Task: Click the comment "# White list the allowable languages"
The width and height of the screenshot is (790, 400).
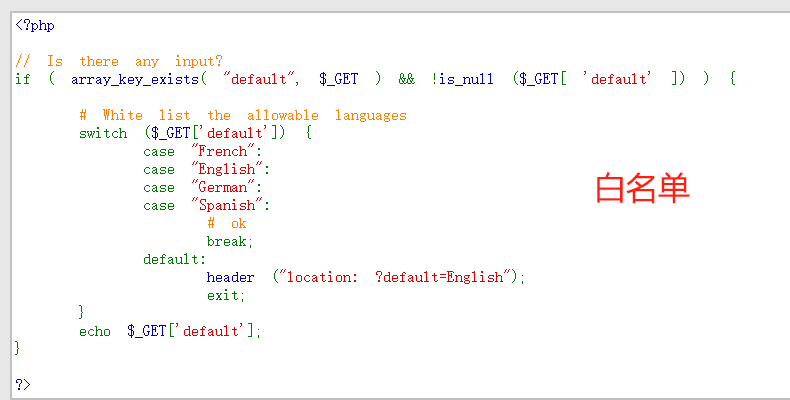Action: coord(243,115)
